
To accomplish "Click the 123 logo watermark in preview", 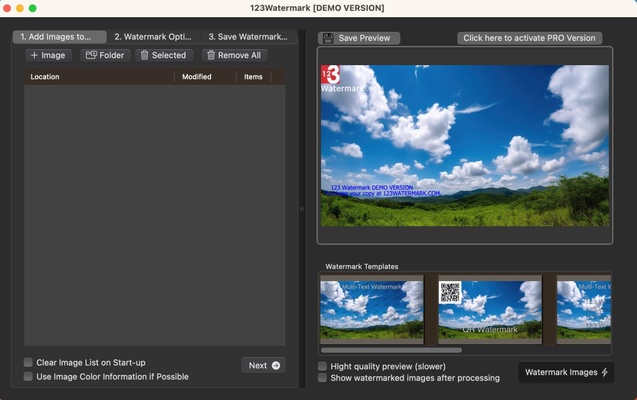I will (331, 75).
